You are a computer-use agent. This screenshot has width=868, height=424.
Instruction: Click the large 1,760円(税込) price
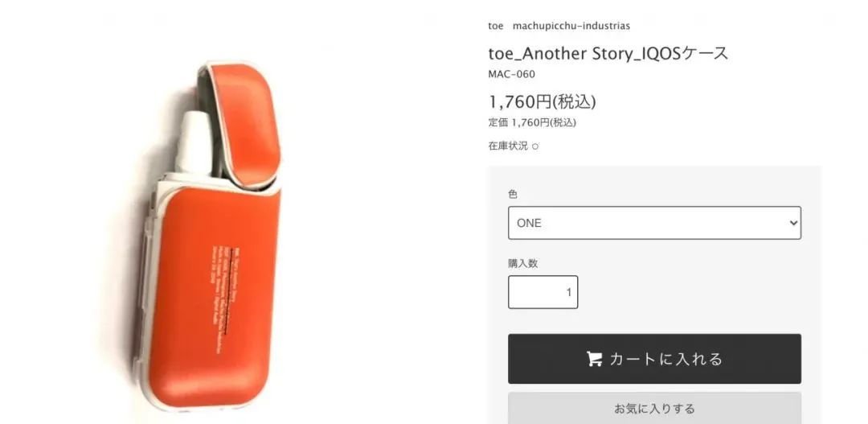click(542, 102)
